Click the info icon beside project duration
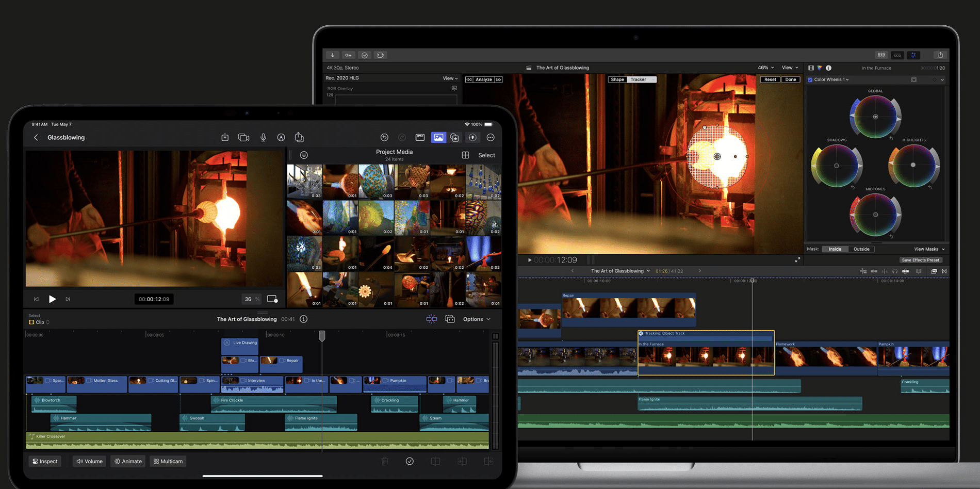The height and width of the screenshot is (489, 980). click(x=304, y=319)
